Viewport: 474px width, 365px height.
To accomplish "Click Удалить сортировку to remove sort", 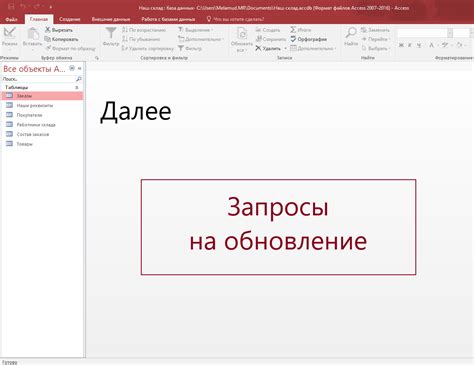I will click(x=148, y=48).
